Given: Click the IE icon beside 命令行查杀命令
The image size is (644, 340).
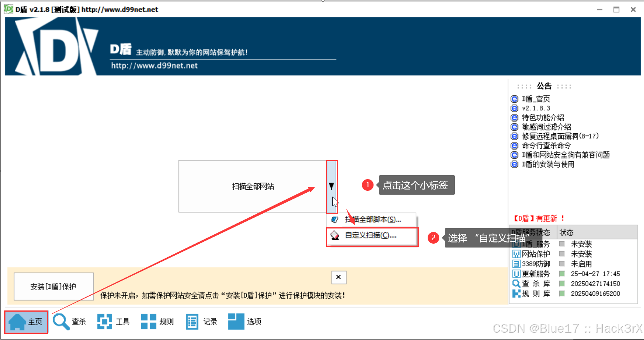Looking at the screenshot, I should (x=514, y=146).
